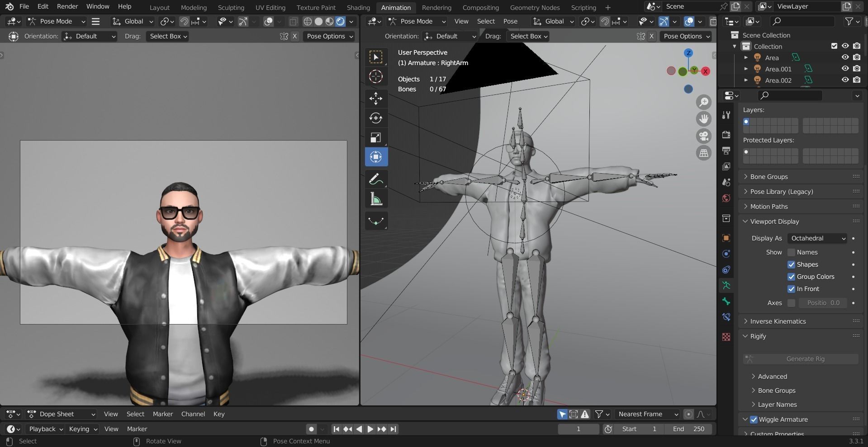Open the Pose menu in right viewport
Viewport: 868px width, 447px height.
(x=510, y=21)
